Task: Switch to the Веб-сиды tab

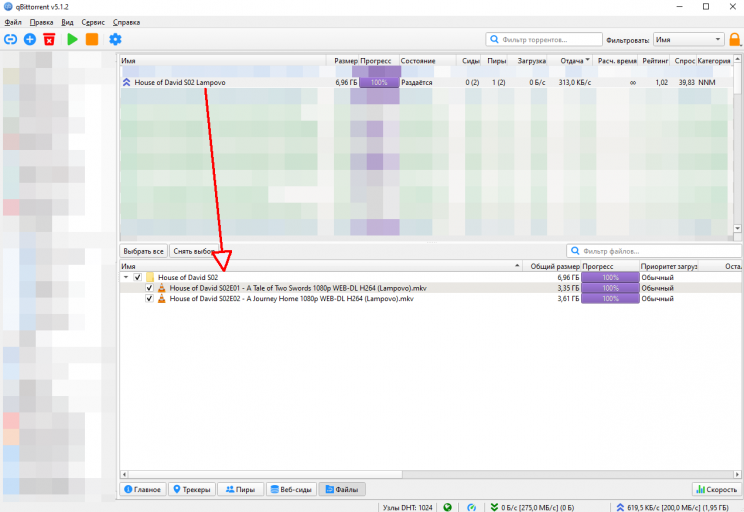Action: [291, 489]
